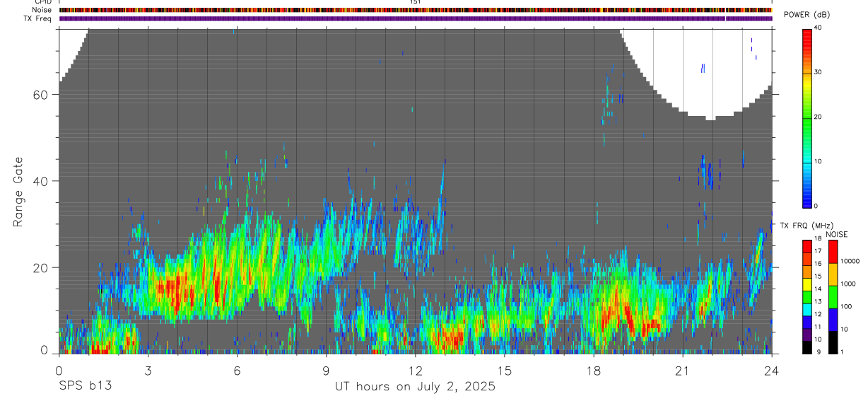Click the 40 label on power scale

tap(818, 28)
